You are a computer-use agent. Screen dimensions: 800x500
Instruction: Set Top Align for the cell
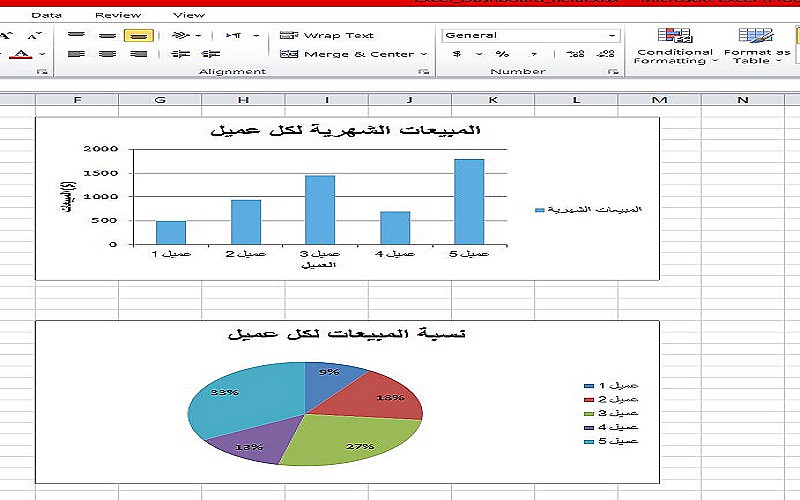(76, 35)
